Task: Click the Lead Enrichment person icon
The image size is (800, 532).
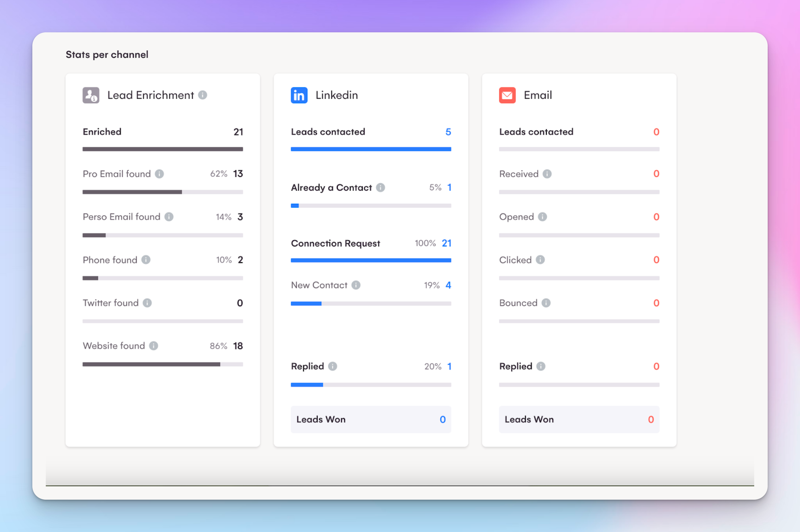Action: tap(91, 95)
